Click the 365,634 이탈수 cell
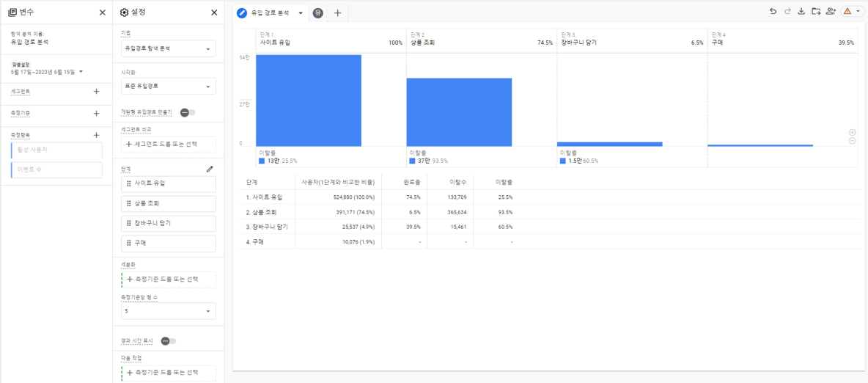This screenshot has width=868, height=383. pyautogui.click(x=455, y=212)
